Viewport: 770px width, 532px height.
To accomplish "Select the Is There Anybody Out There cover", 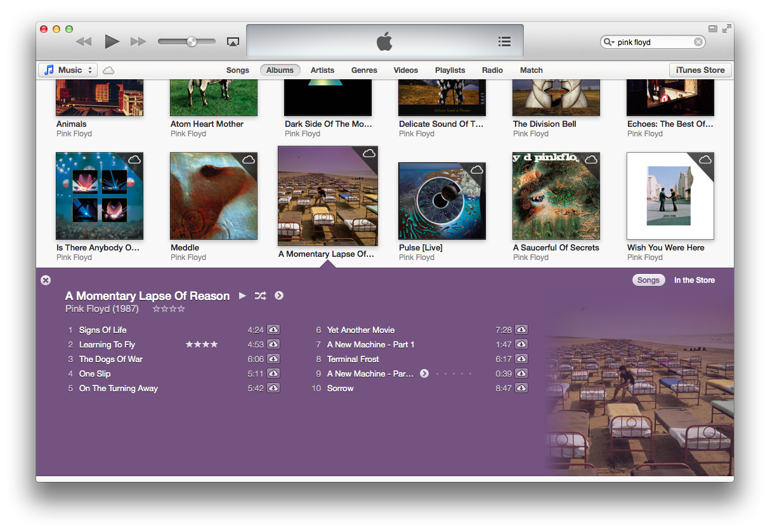I will (100, 196).
